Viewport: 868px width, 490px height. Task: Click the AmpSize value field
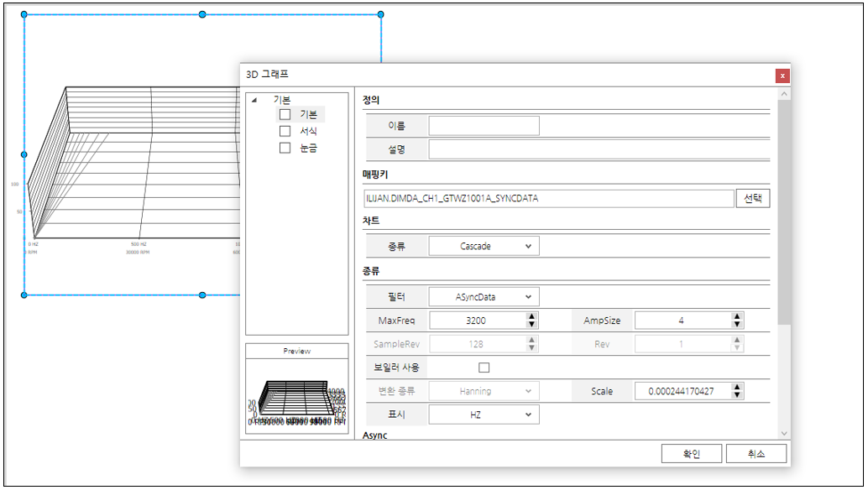[683, 321]
